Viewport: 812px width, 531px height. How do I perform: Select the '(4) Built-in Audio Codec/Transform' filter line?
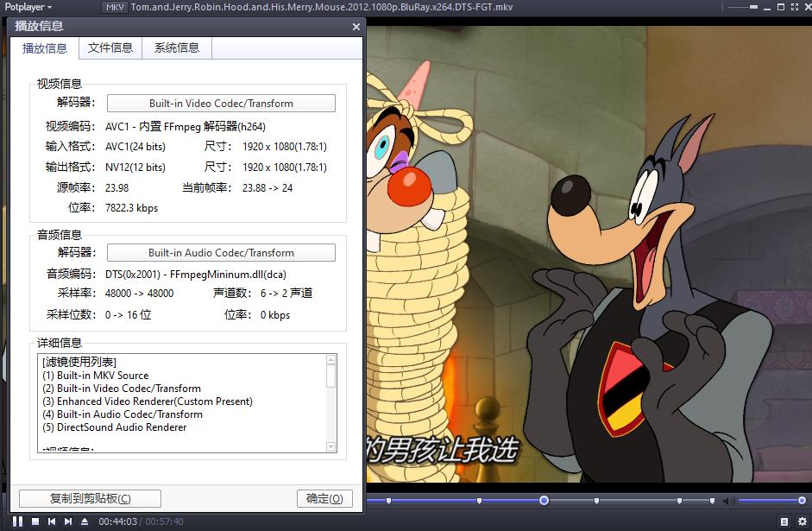tap(123, 414)
